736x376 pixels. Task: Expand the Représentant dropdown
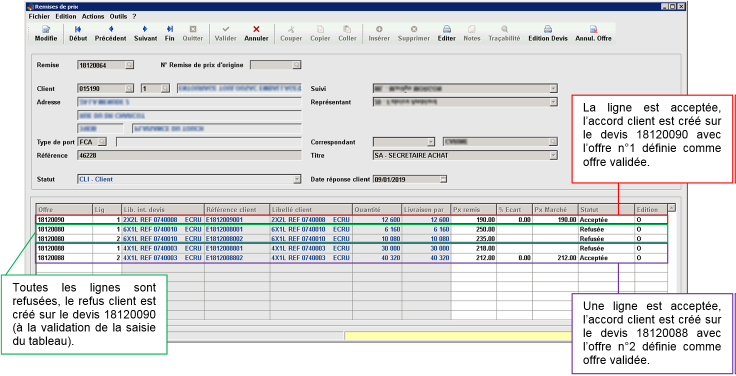click(x=553, y=102)
